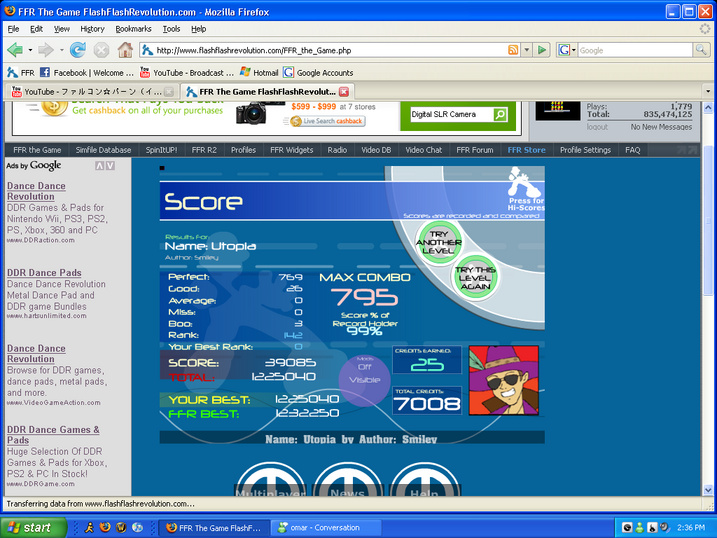Open FFR Widgets nav item
The image size is (717, 538).
click(291, 150)
